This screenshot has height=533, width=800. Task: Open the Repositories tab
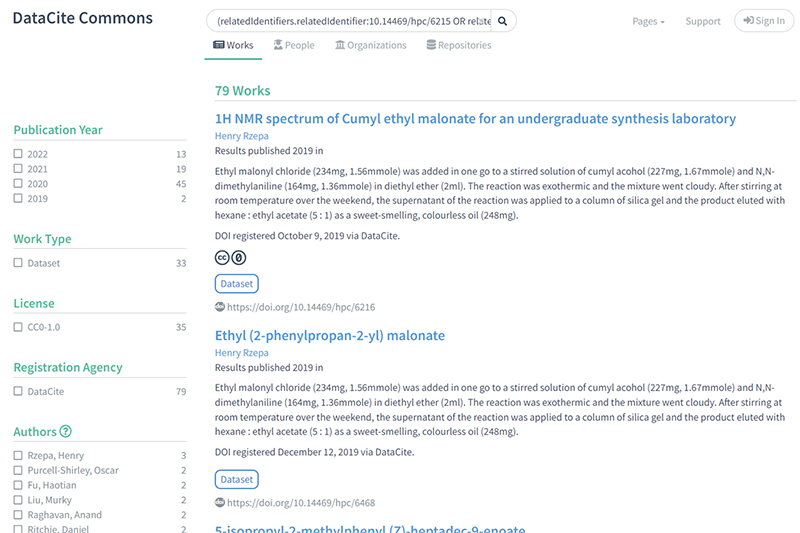click(459, 45)
